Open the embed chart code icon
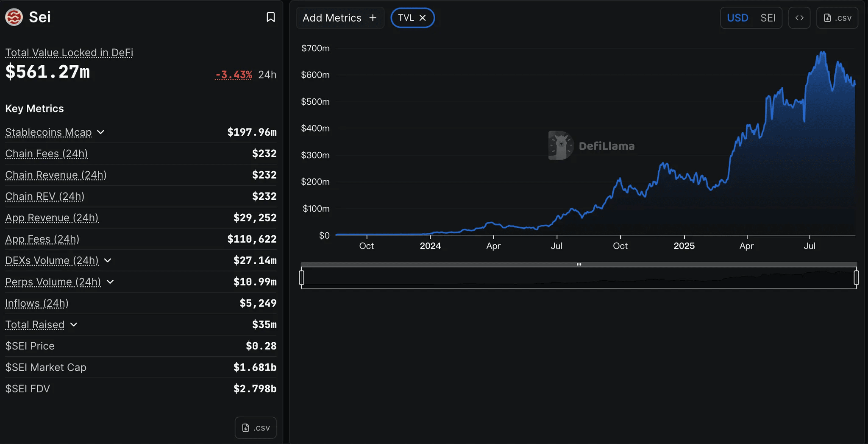 (x=799, y=18)
